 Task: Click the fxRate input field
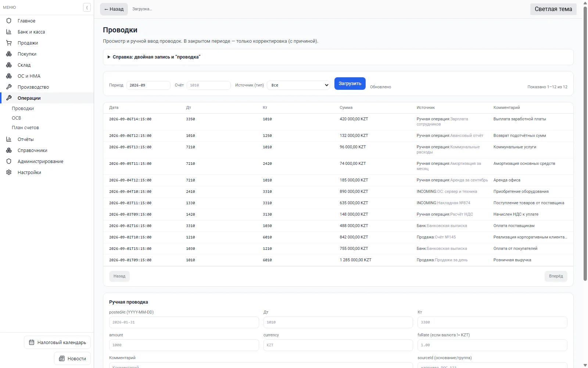(492, 345)
